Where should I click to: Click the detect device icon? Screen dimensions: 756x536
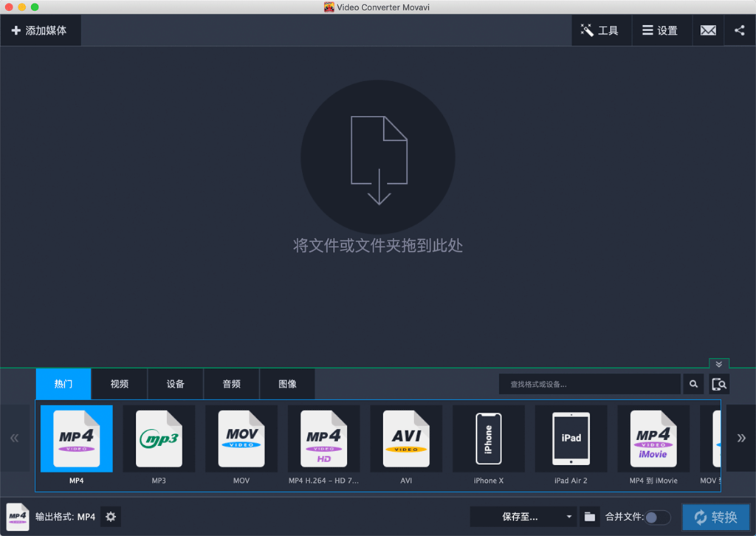[x=719, y=384]
